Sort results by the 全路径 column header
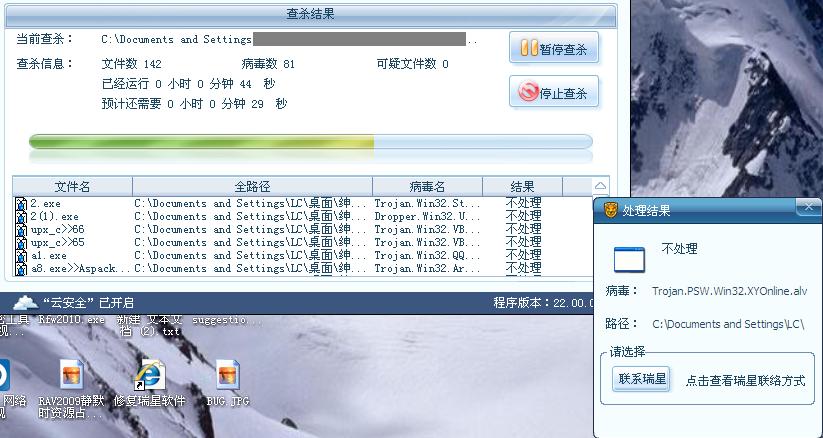The image size is (823, 438). (252, 186)
